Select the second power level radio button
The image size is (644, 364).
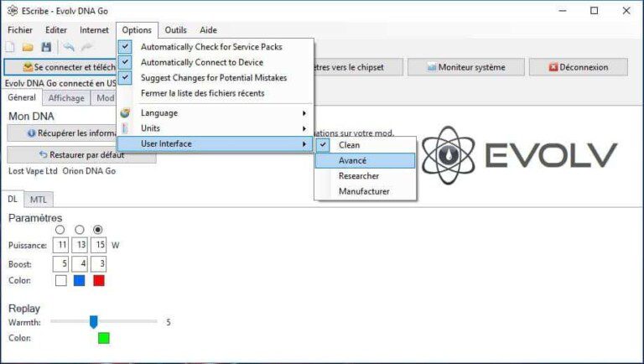pos(80,230)
